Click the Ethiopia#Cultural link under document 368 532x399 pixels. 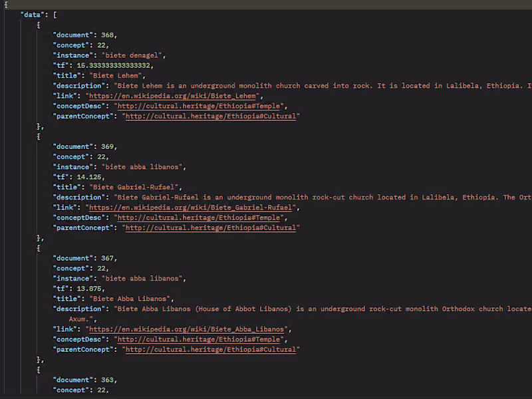(212, 116)
